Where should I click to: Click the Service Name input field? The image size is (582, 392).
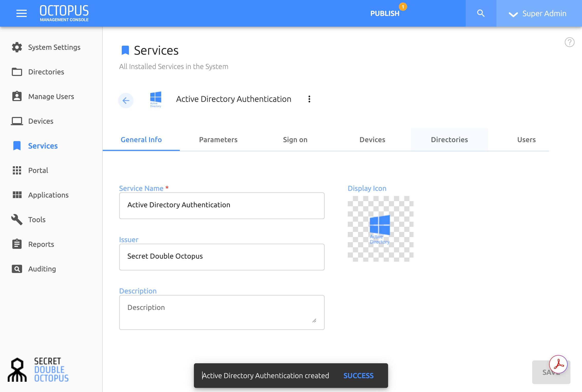click(x=222, y=205)
